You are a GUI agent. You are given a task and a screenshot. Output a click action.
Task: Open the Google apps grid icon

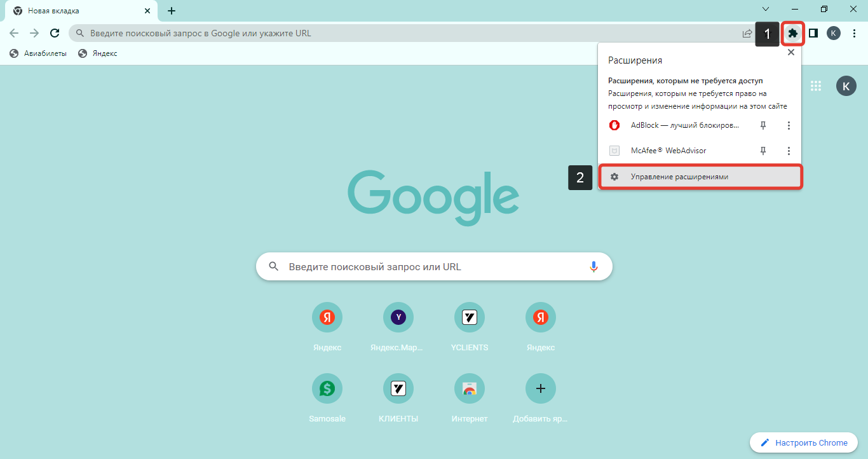click(816, 86)
